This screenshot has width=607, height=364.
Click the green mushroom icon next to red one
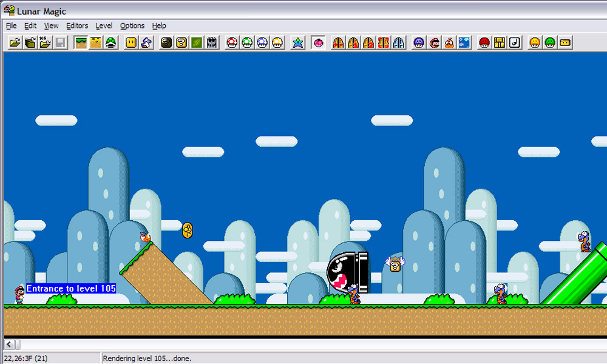(247, 42)
